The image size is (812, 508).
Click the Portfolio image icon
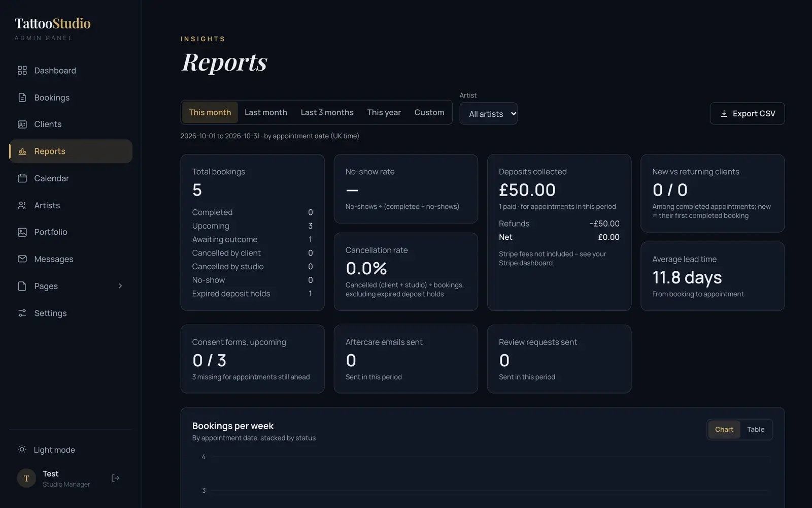[22, 232]
